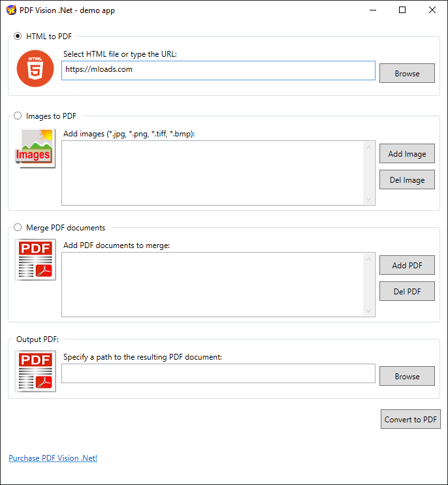
Task: Browse for the output PDF path
Action: [x=407, y=377]
